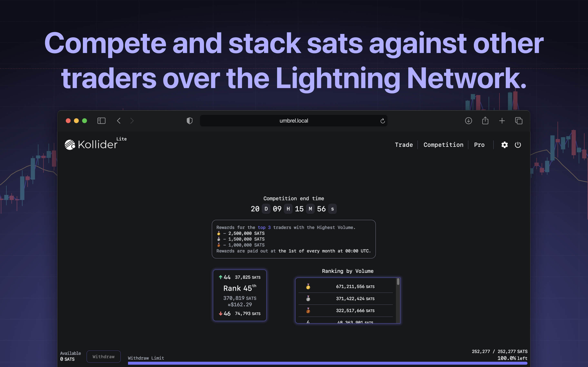588x367 pixels.
Task: Click the Withdraw Limit progress bar
Action: 327,363
